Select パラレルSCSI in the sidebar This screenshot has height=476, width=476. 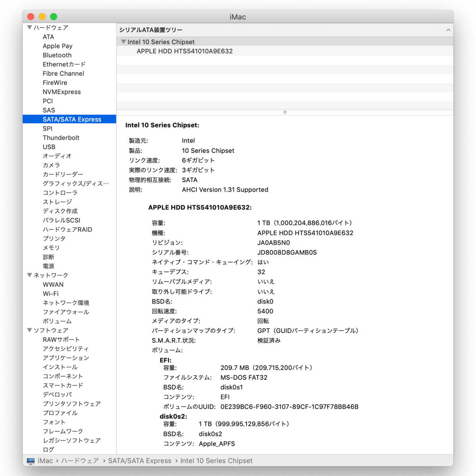61,220
